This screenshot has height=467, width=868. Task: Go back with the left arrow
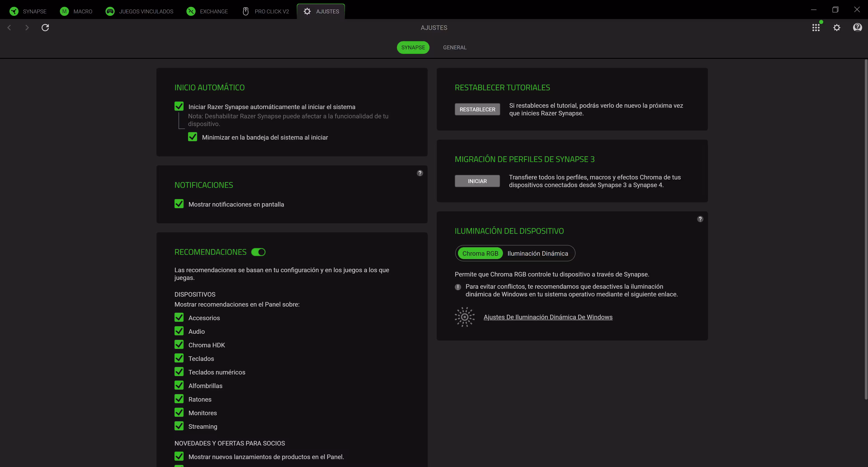tap(9, 28)
